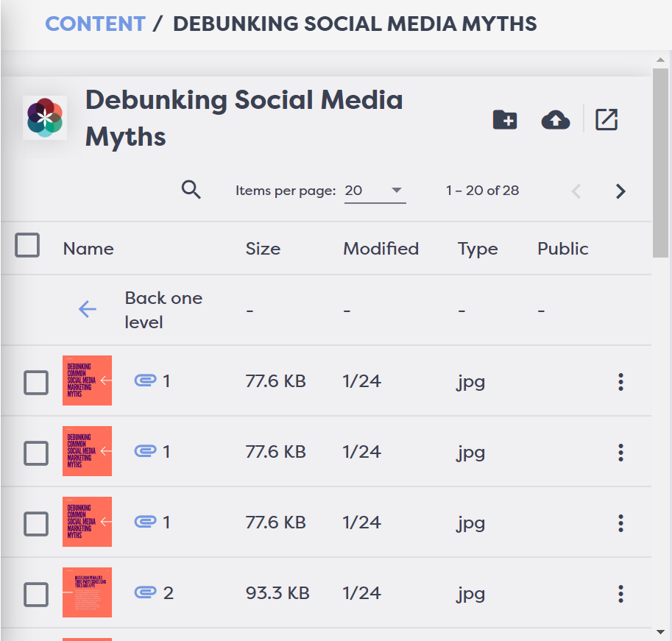
Task: Toggle the select-all checkbox in the header
Action: pos(27,245)
